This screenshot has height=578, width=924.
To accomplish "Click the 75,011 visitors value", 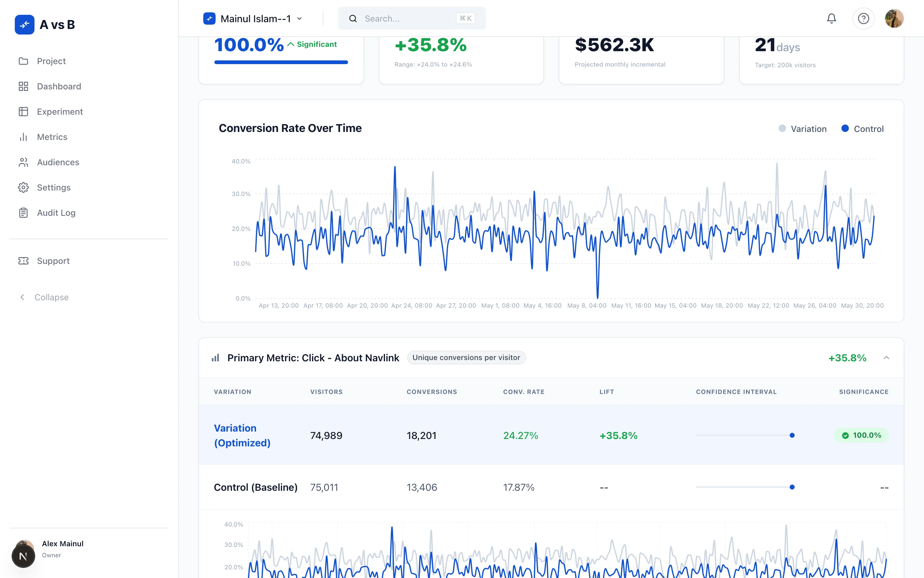I will [324, 487].
